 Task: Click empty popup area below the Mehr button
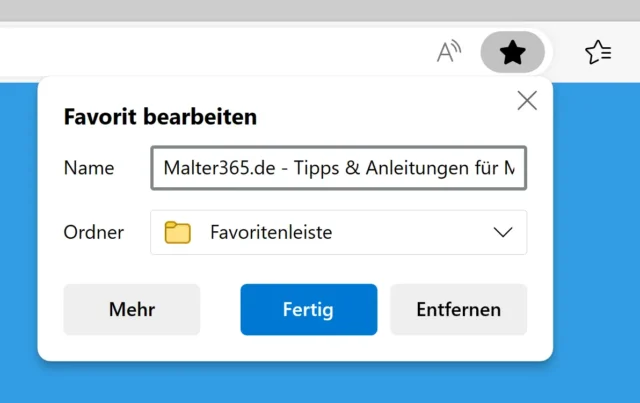[x=130, y=347]
